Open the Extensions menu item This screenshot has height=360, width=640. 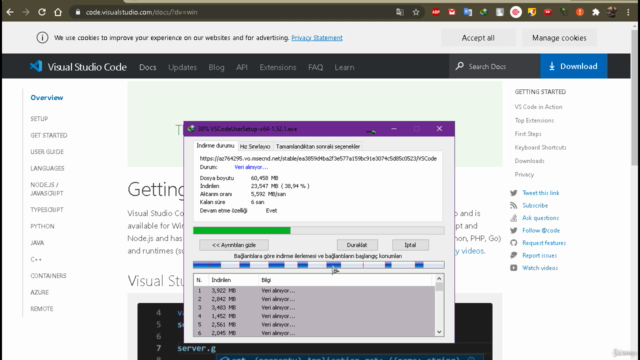pos(278,67)
